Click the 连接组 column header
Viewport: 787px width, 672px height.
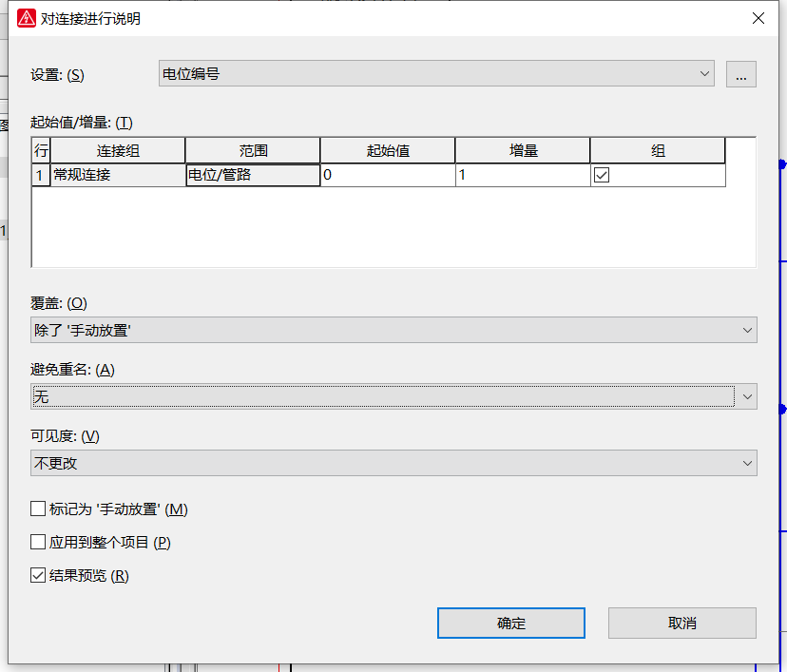coord(118,150)
